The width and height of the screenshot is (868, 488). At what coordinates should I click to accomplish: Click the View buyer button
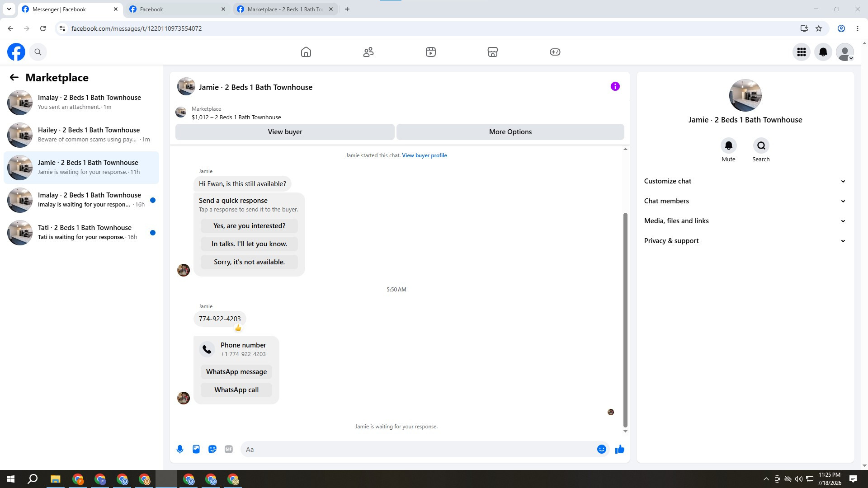click(285, 132)
